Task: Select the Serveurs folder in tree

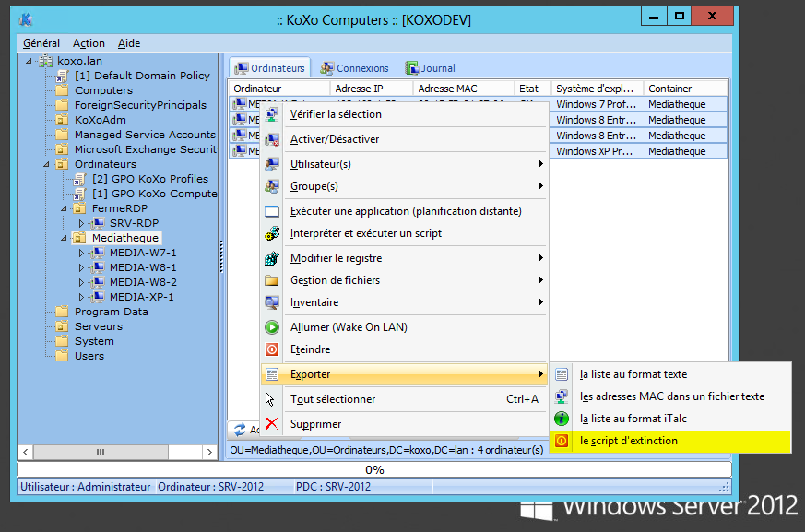Action: click(x=98, y=326)
